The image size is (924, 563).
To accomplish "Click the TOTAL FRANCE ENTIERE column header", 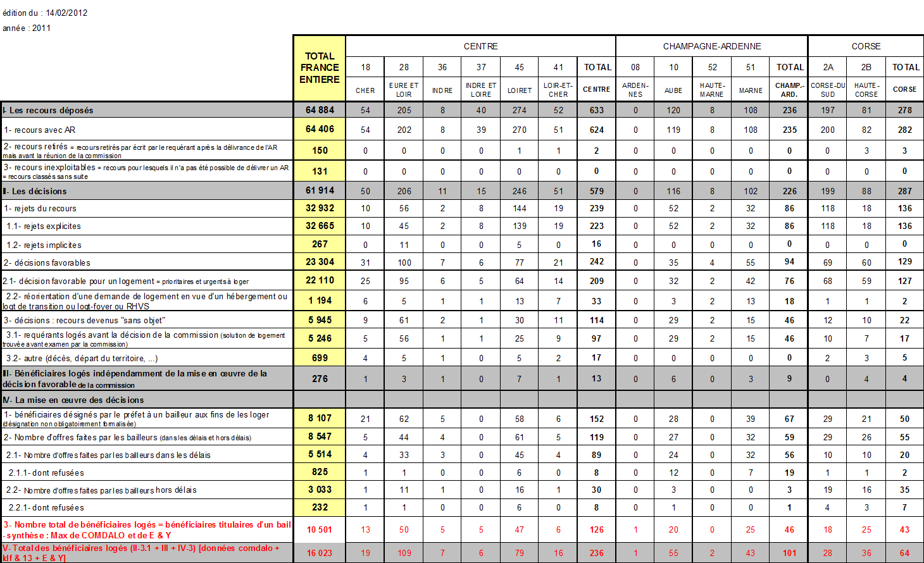I will pos(320,68).
